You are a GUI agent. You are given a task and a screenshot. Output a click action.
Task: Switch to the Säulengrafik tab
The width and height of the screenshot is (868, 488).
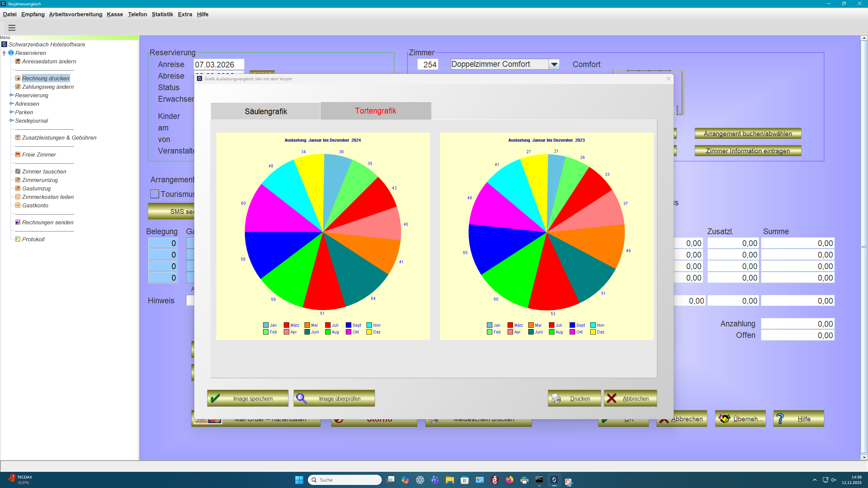pos(265,111)
